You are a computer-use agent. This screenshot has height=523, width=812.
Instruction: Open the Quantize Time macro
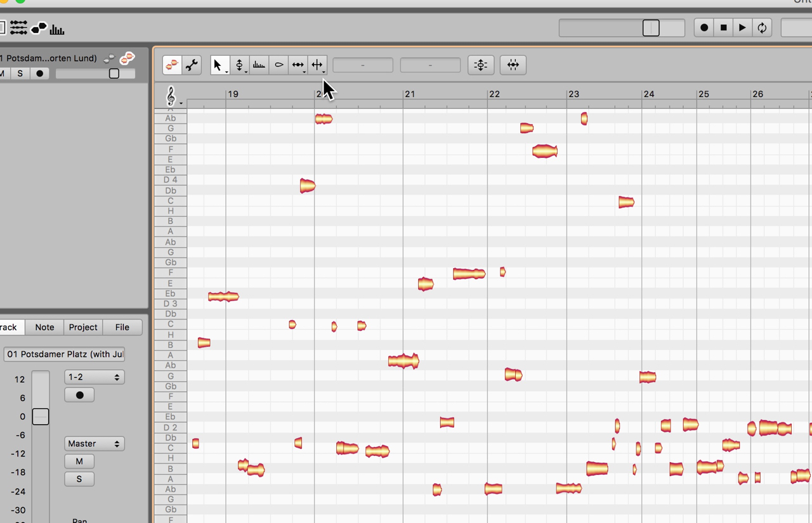click(x=513, y=65)
